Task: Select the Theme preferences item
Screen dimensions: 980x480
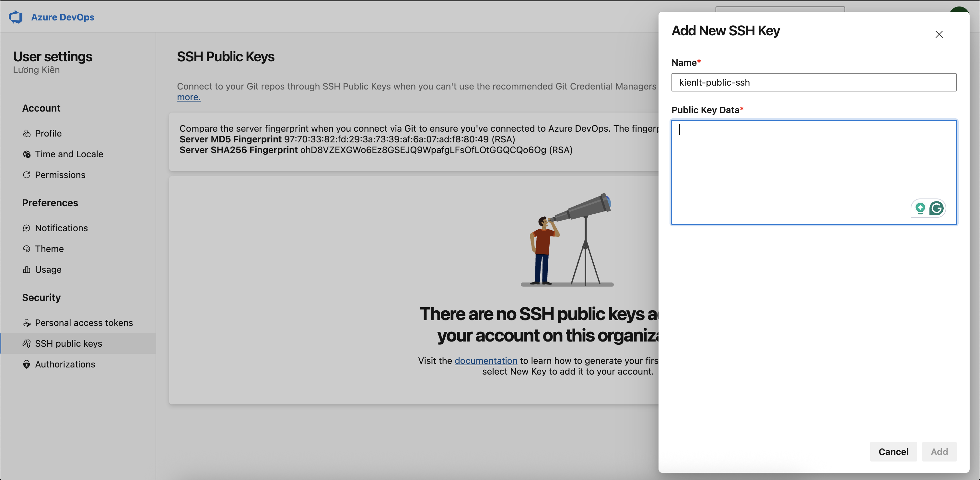Action: [x=78, y=249]
